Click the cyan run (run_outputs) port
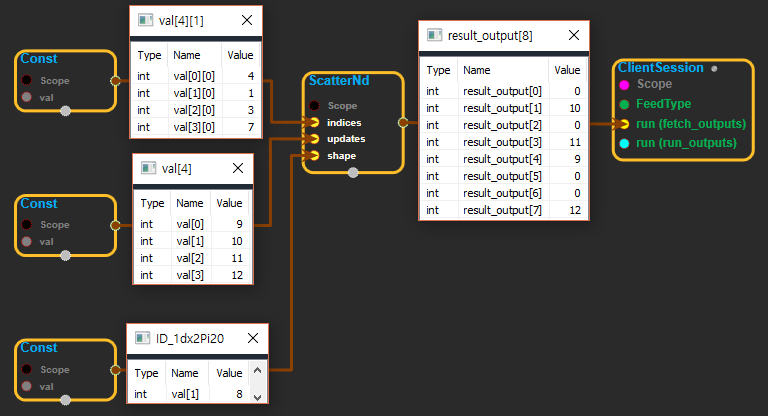This screenshot has height=416, width=768. [624, 143]
